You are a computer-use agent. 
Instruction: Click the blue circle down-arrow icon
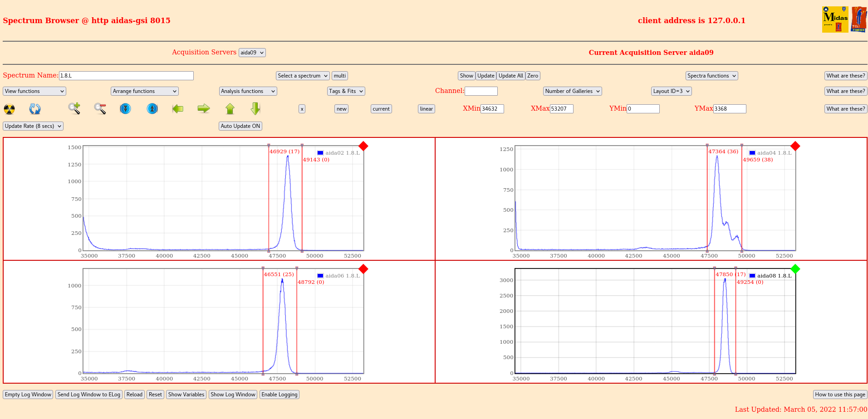[125, 108]
